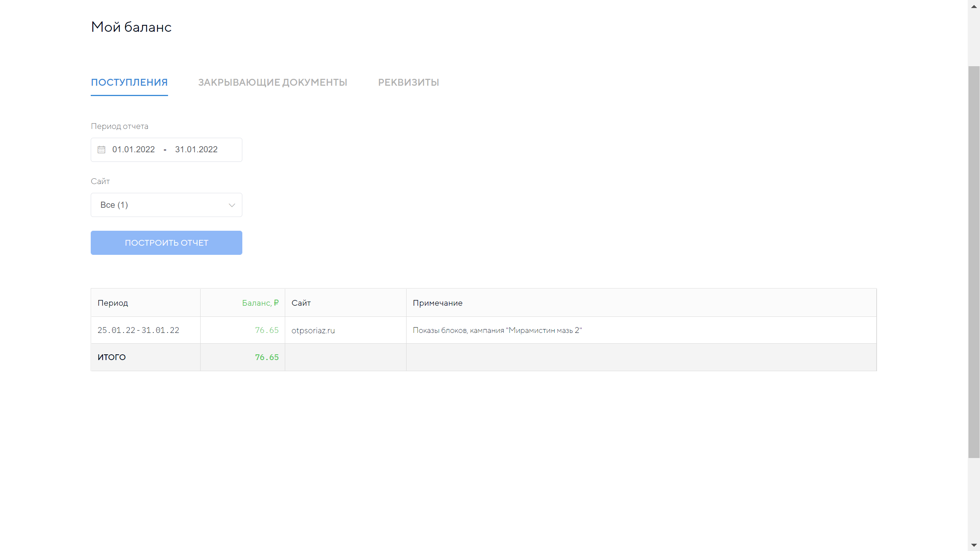Click the otpsoriaz.ru site cell
980x551 pixels.
click(x=313, y=331)
